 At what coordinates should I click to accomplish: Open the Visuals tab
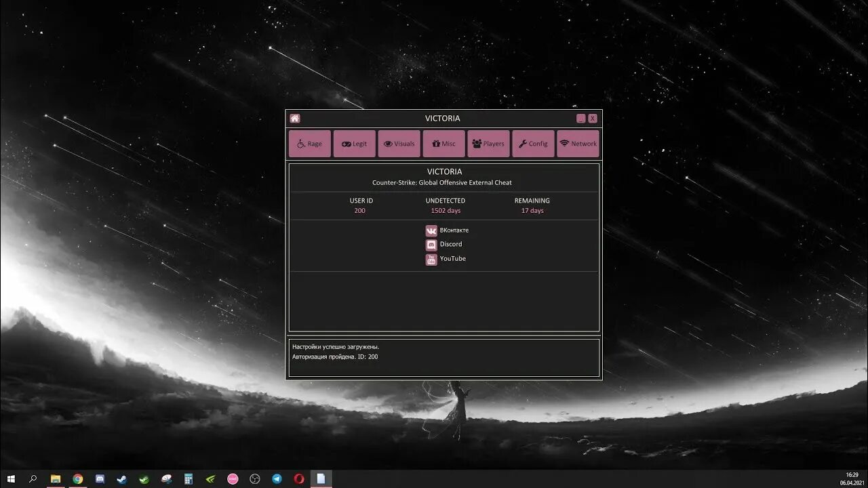tap(399, 144)
